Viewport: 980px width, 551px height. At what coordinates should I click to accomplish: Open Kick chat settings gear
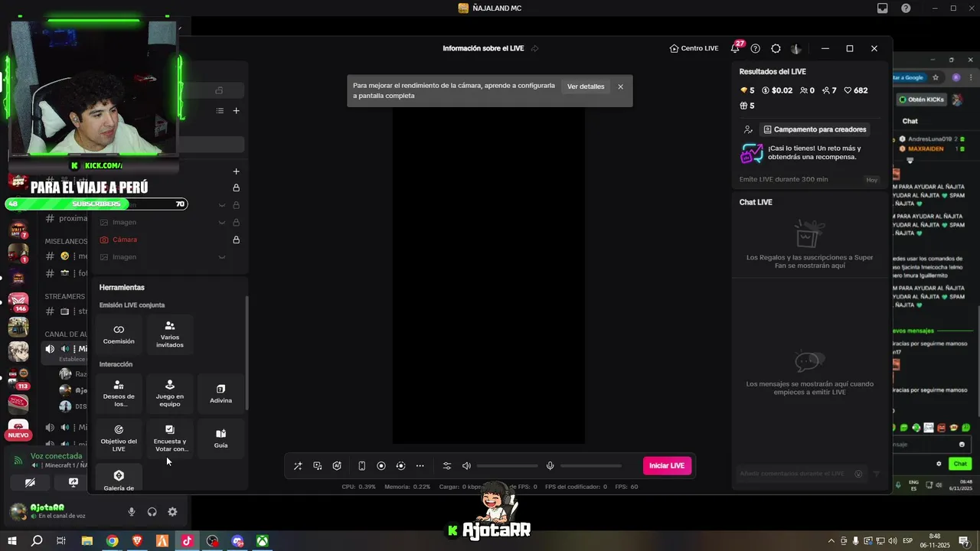(x=939, y=464)
